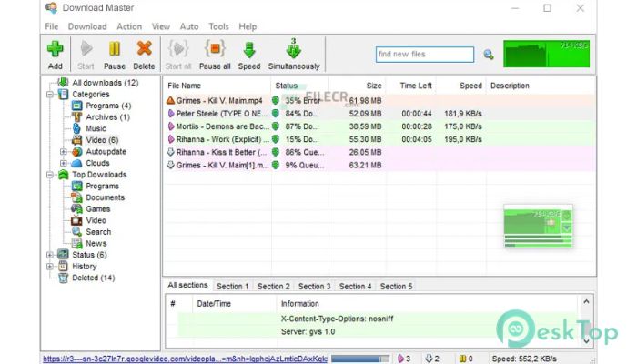Image resolution: width=637 pixels, height=364 pixels.
Task: Pause the selected download
Action: tap(114, 55)
